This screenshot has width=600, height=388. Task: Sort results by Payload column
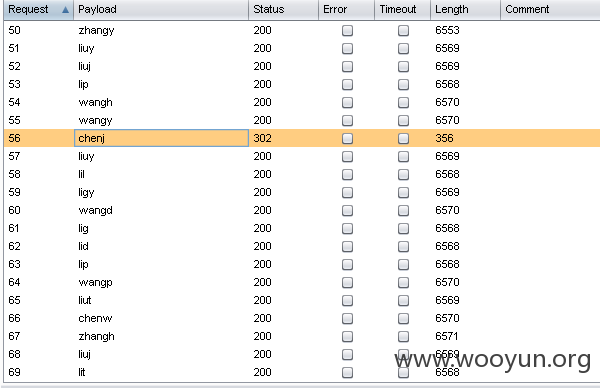coord(161,10)
